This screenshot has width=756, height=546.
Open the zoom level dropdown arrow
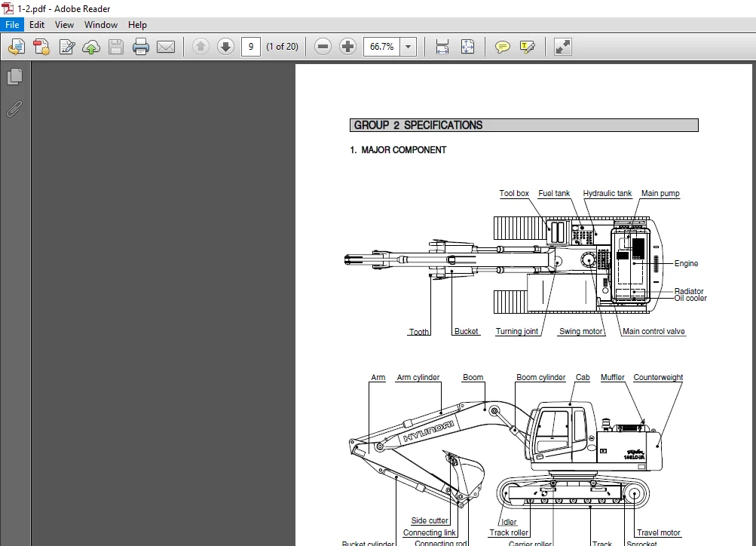pos(409,47)
